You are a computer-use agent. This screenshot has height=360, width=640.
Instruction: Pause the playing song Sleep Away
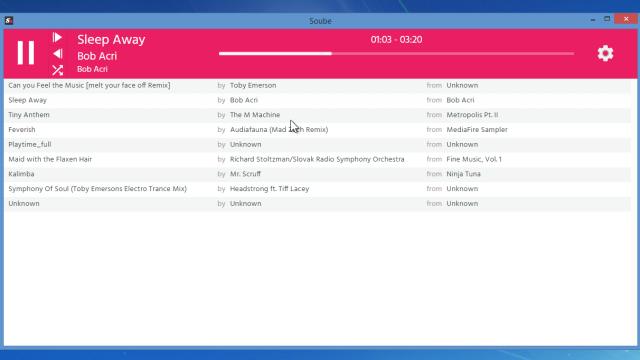[25, 53]
